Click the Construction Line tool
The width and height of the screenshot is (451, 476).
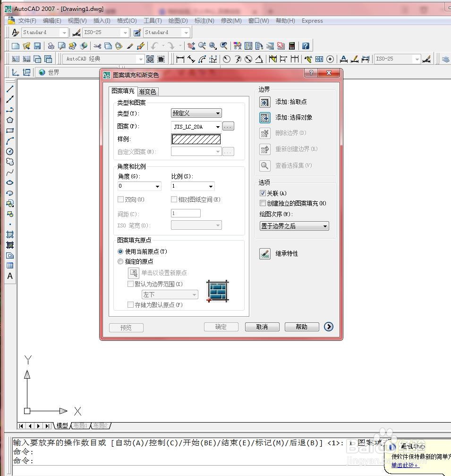[10, 99]
